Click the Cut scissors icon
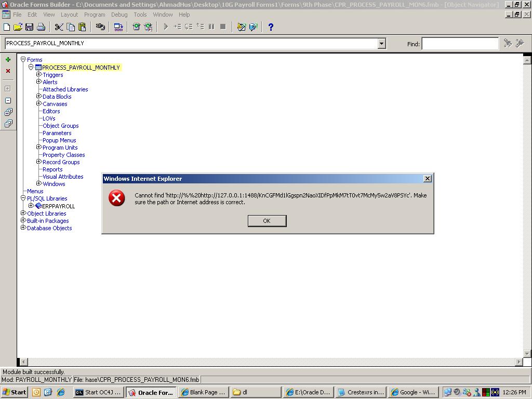Viewport: 532px width, 399px height. coord(59,27)
